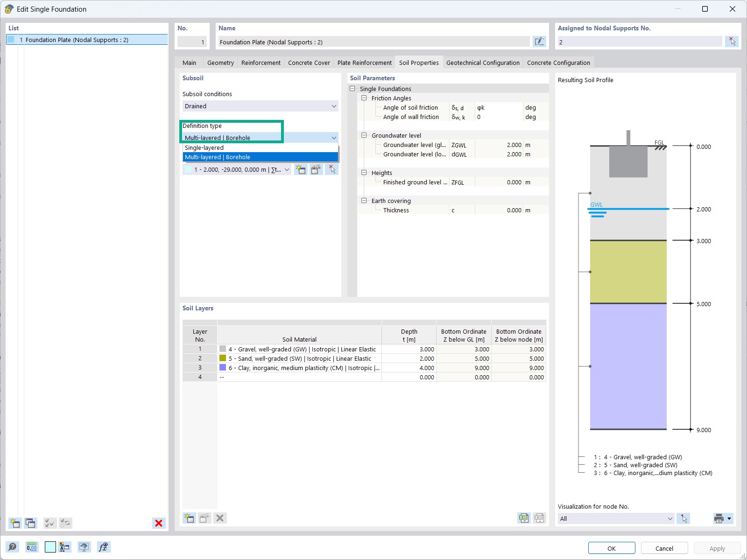Click the gray swatch for Gravel layer
The height and width of the screenshot is (560, 747).
223,349
